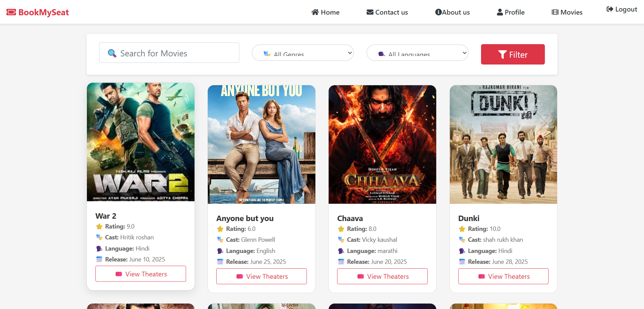Click the funnel icon in Filter button
The image size is (644, 309).
(502, 55)
